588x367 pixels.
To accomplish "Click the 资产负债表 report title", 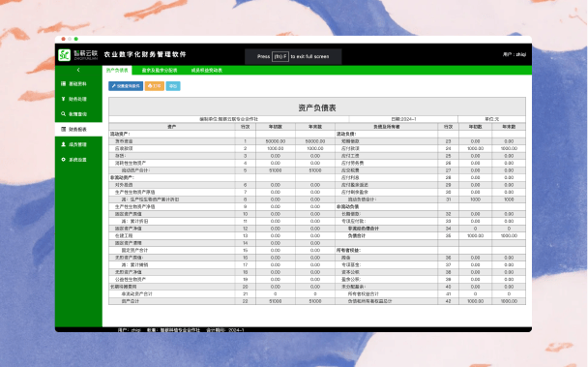I will 317,107.
